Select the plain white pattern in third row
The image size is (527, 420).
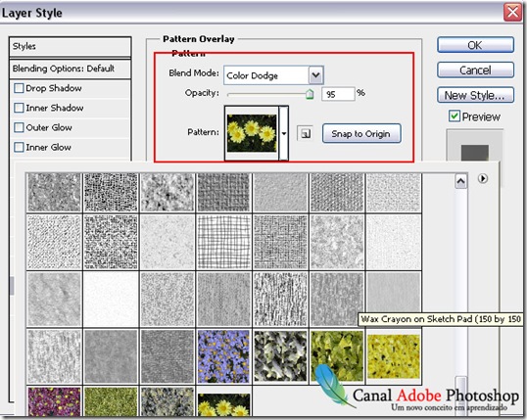111,299
